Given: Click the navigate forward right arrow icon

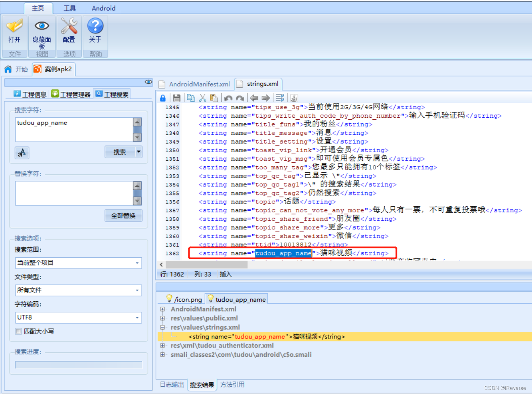Looking at the screenshot, I should (x=266, y=98).
